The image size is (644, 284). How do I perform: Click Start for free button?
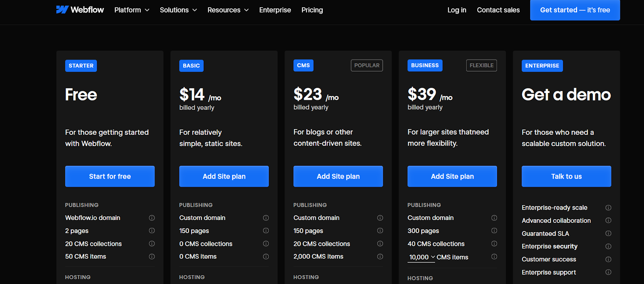110,176
